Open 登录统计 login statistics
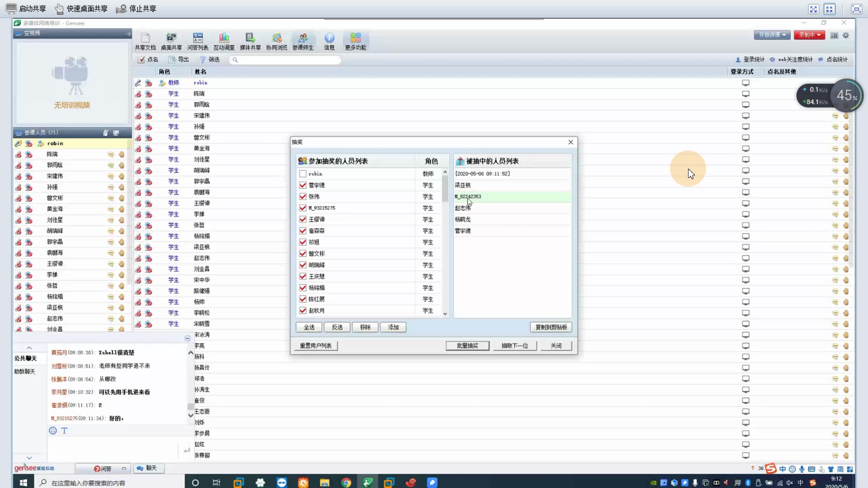 coord(750,59)
